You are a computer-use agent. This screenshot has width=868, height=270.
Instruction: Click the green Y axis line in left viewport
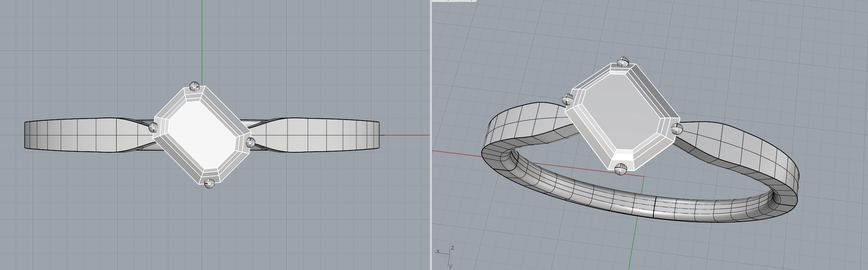(202, 40)
